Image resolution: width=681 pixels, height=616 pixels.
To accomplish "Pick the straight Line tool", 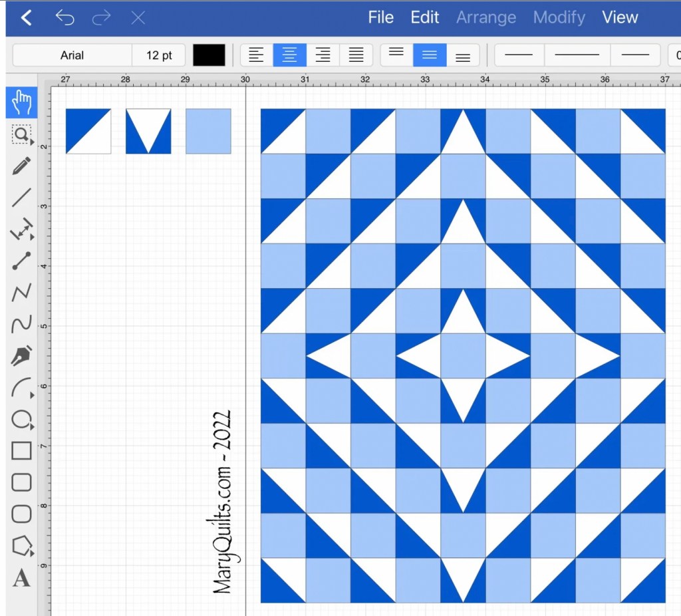I will 21,198.
